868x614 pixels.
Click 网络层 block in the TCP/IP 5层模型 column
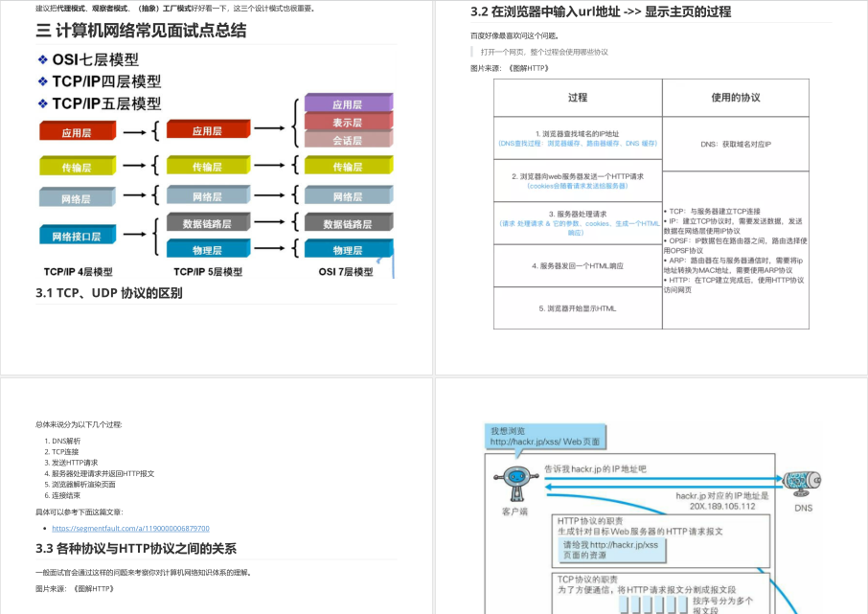(208, 194)
